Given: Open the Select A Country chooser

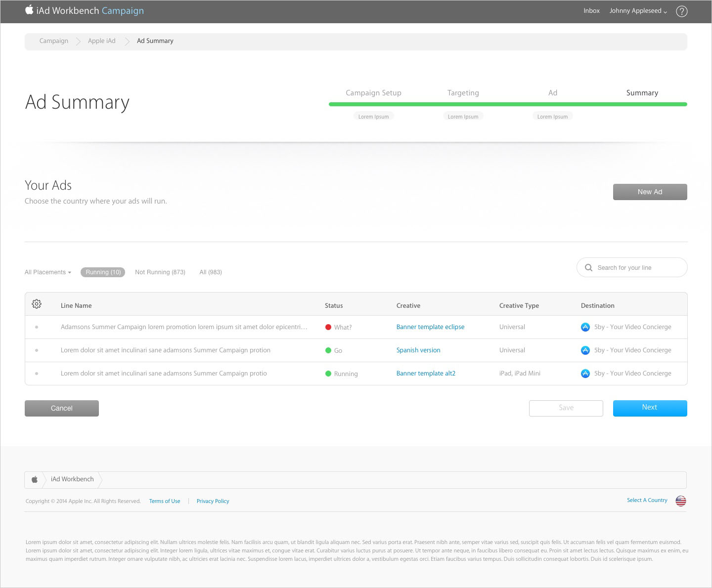Looking at the screenshot, I should click(647, 500).
